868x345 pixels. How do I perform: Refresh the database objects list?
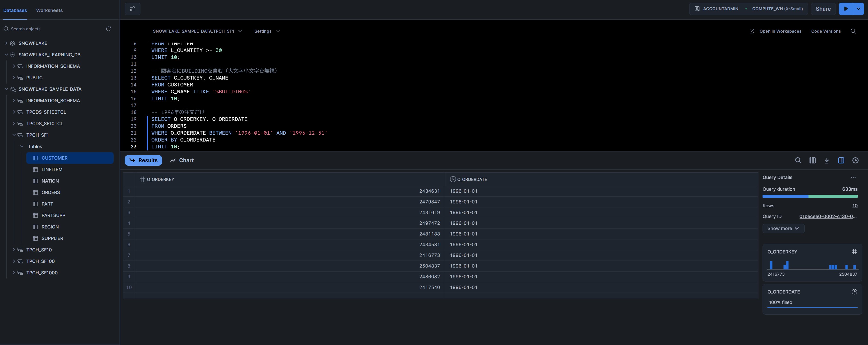point(109,29)
